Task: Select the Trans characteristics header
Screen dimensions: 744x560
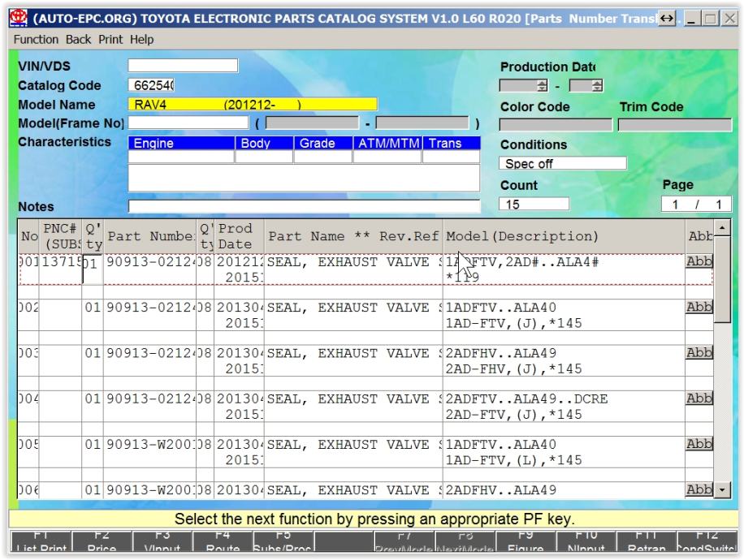Action: 451,143
